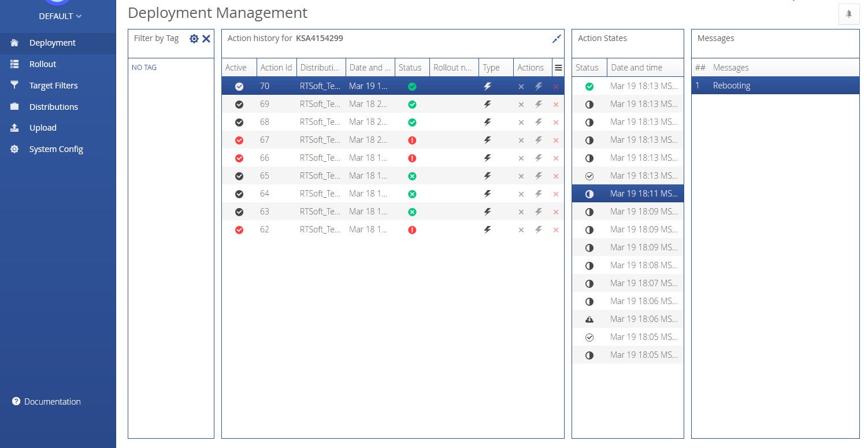Force quit action 67 via red X
This screenshot has width=868, height=448.
[556, 140]
